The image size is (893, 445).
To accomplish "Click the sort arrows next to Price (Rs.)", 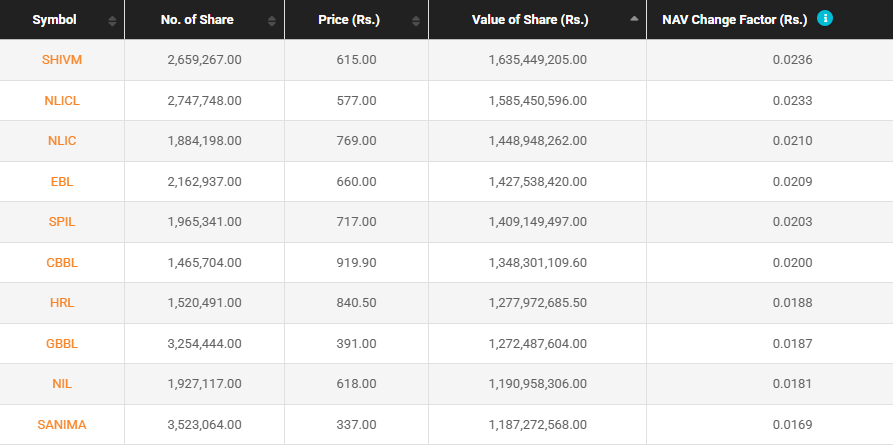I will point(415,20).
